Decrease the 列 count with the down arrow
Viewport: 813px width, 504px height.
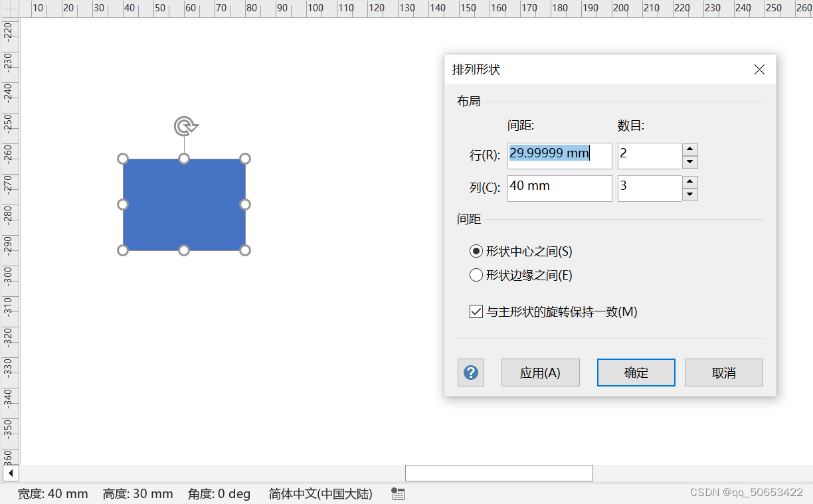(x=690, y=195)
